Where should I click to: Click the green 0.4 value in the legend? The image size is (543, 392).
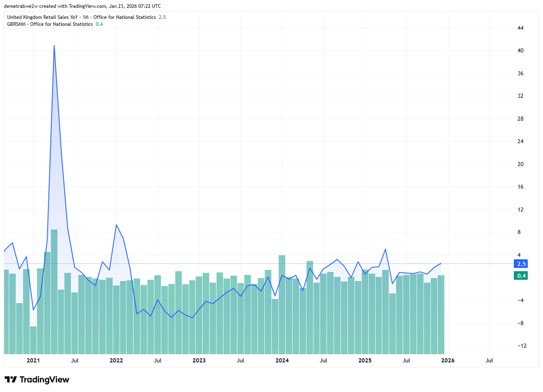pyautogui.click(x=99, y=24)
